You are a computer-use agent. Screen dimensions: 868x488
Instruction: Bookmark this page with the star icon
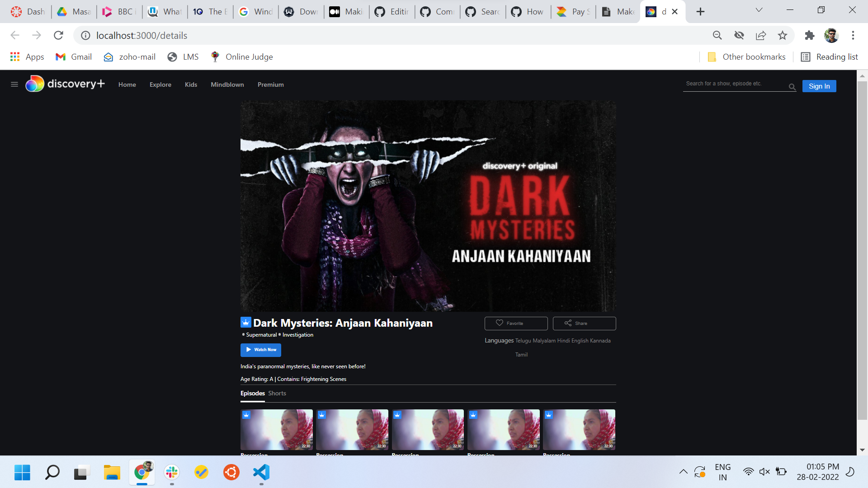pyautogui.click(x=783, y=35)
